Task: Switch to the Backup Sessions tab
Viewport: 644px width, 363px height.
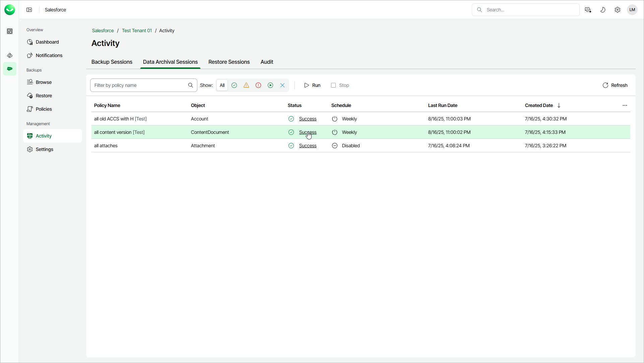Action: 112,62
